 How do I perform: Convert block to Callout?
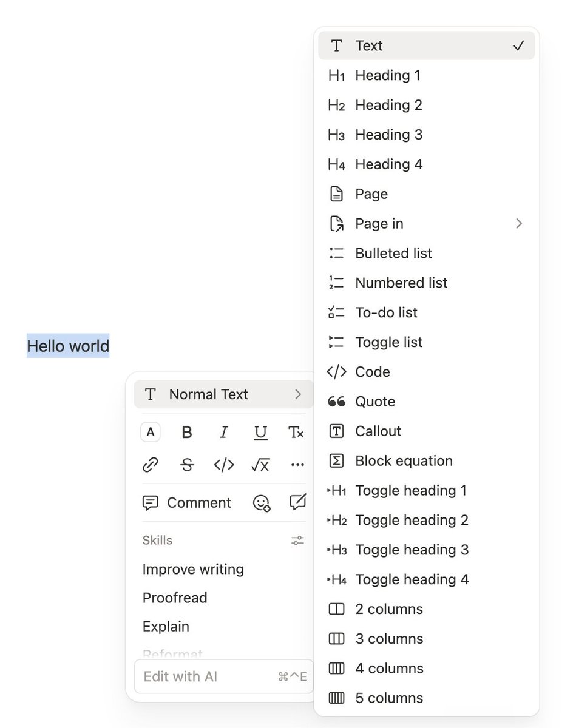[x=427, y=431]
